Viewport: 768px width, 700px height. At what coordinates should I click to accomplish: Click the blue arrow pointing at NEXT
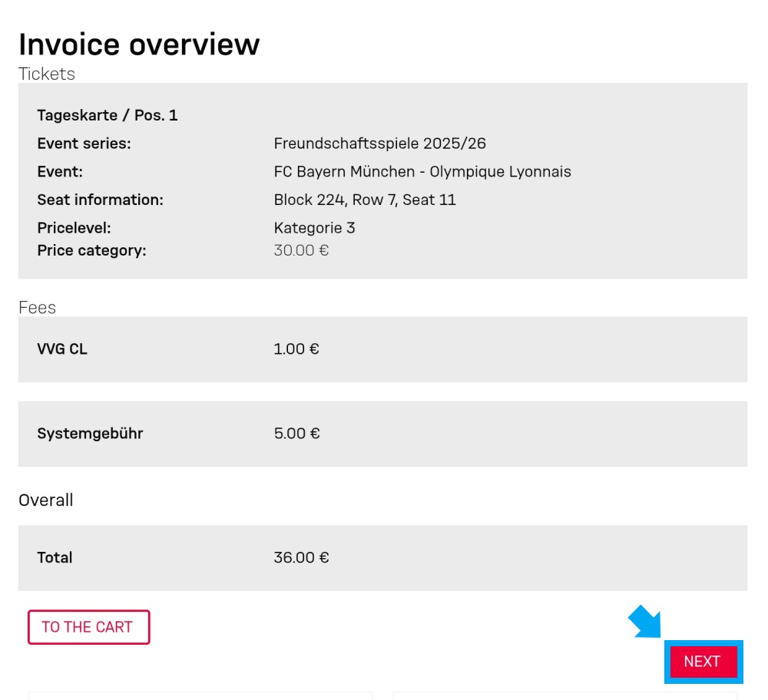[644, 621]
